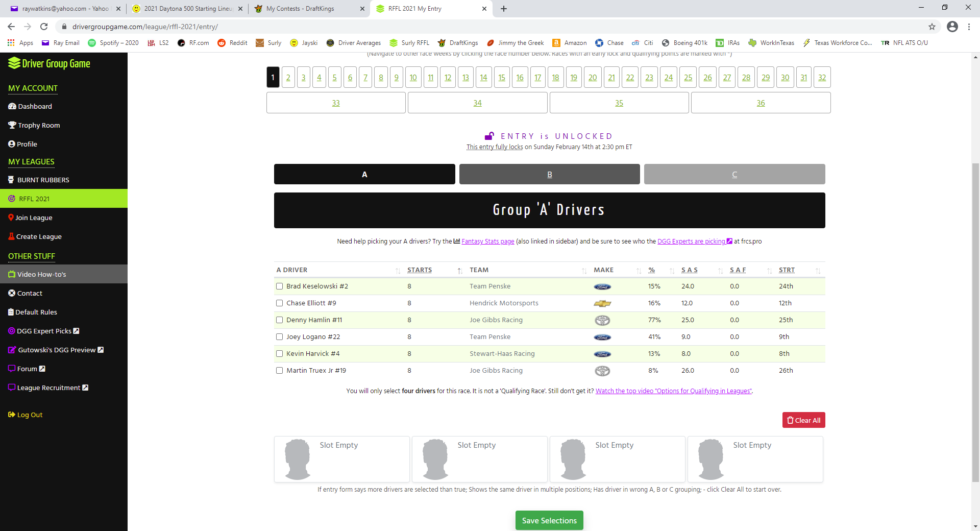Open the Chrome profile avatar icon
Screen dimensions: 980x531
tap(952, 27)
